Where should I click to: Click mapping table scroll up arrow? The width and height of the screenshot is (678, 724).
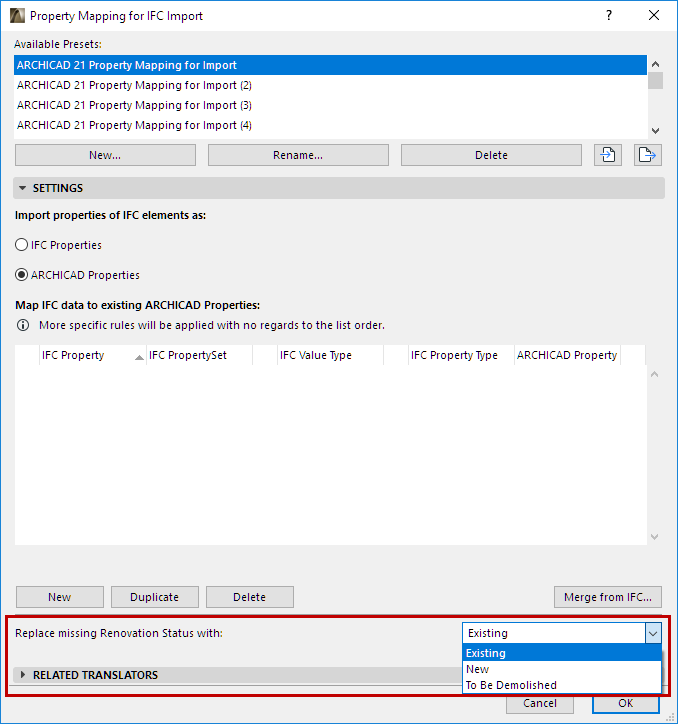click(654, 374)
